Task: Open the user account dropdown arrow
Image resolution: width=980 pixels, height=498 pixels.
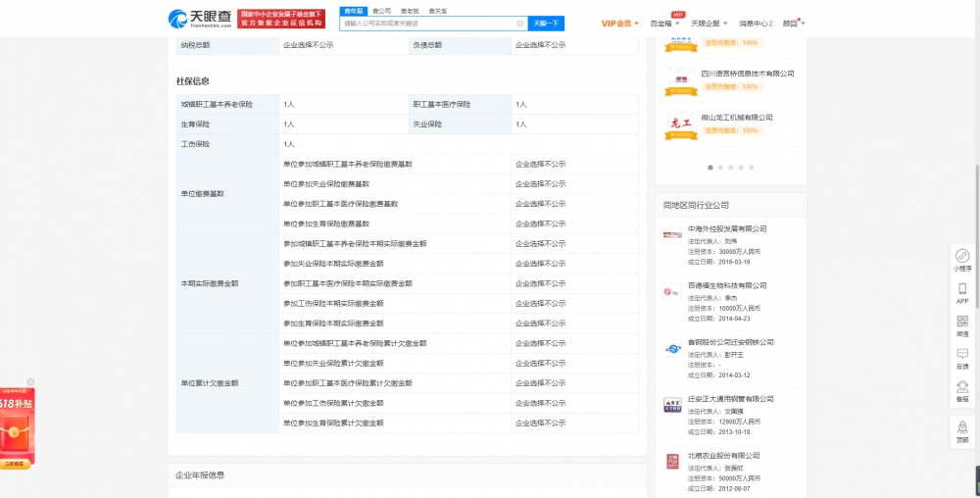Action: (x=804, y=24)
